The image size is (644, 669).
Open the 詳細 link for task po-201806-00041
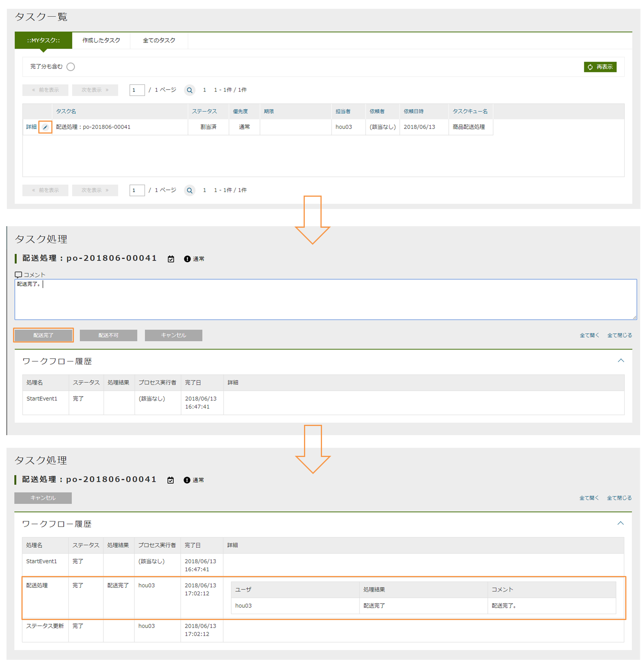(31, 127)
